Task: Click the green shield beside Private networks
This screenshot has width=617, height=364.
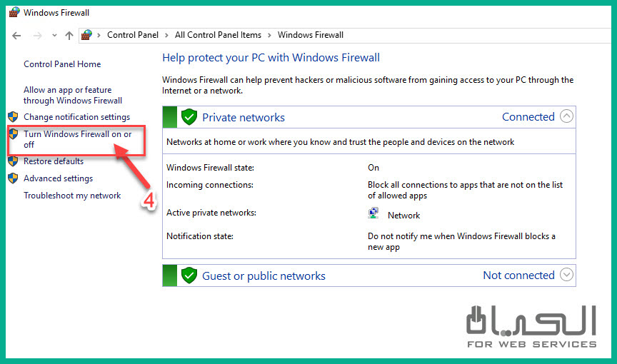Action: coord(189,117)
